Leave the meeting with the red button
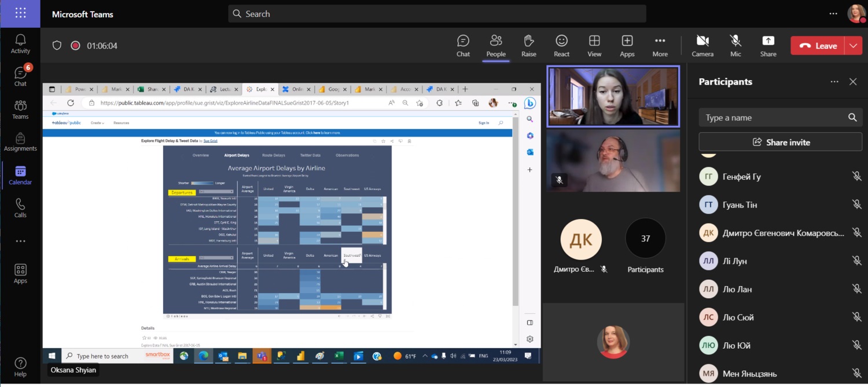868x387 pixels. pyautogui.click(x=818, y=46)
